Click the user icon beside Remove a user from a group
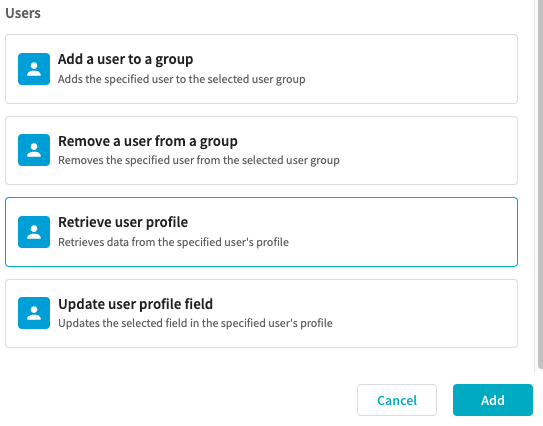 [34, 150]
